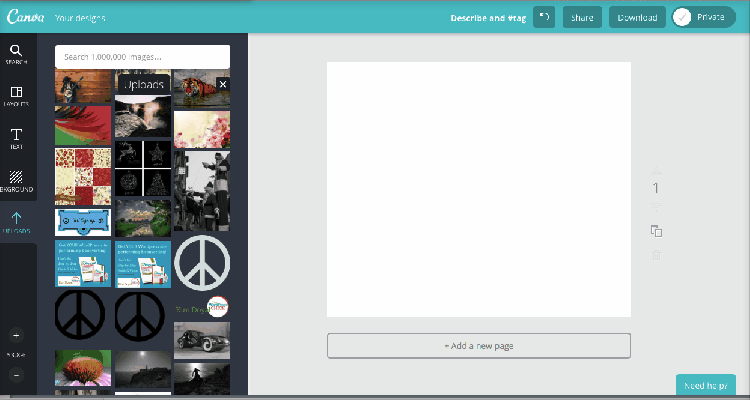Select the guitarist photo thumbnail

click(x=83, y=86)
